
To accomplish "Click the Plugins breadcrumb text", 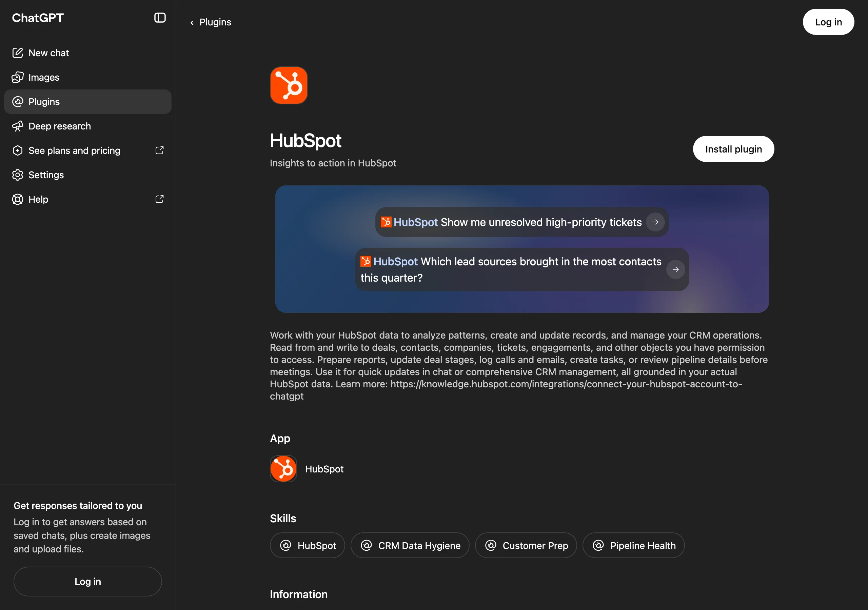I will tap(215, 22).
